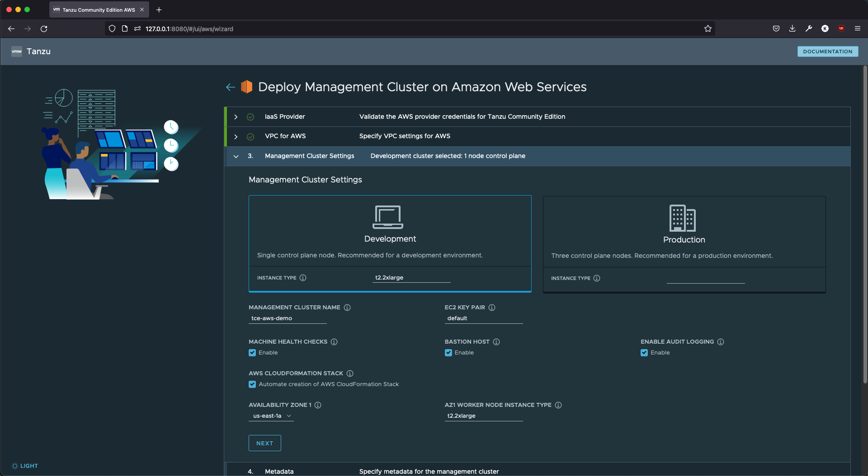868x476 pixels.
Task: Bookmark this page with the star icon
Action: point(708,29)
